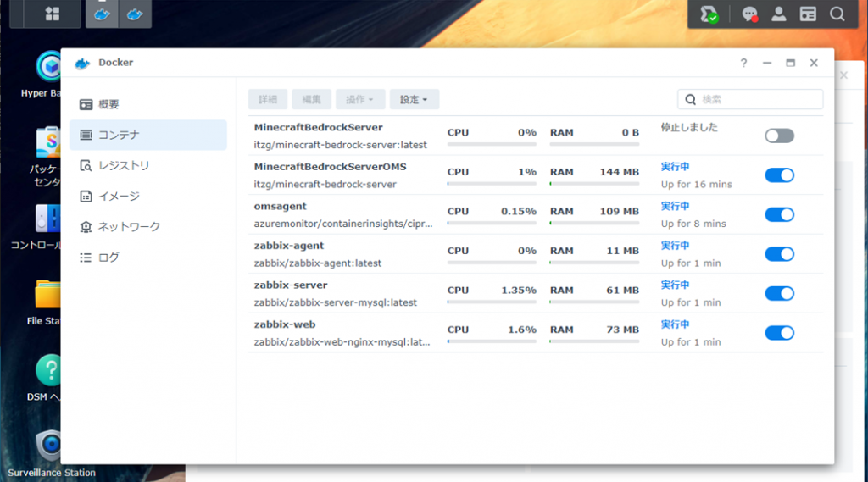
Task: Open the upload status icon with green check
Action: pyautogui.click(x=709, y=14)
